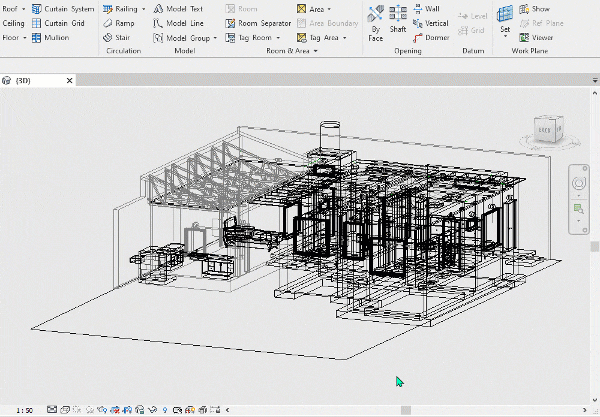Select the Area tool icon

click(302, 8)
